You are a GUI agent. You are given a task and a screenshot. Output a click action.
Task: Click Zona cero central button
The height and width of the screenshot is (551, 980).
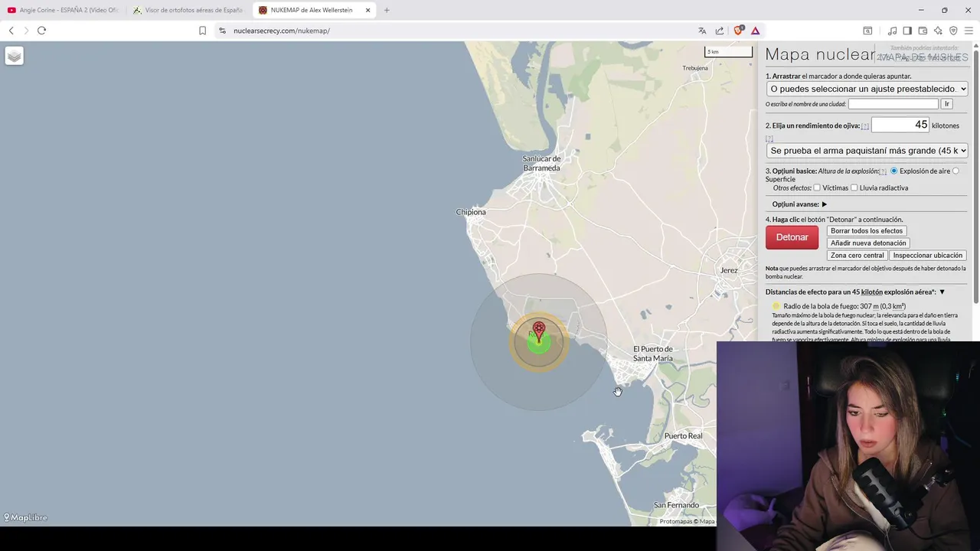857,256
